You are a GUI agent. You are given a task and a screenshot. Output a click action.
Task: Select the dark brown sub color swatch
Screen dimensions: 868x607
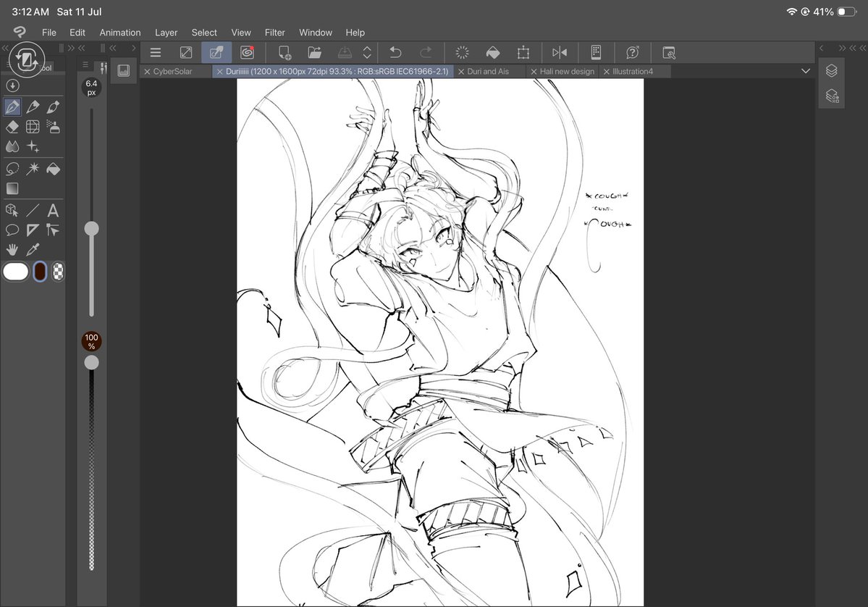[40, 272]
